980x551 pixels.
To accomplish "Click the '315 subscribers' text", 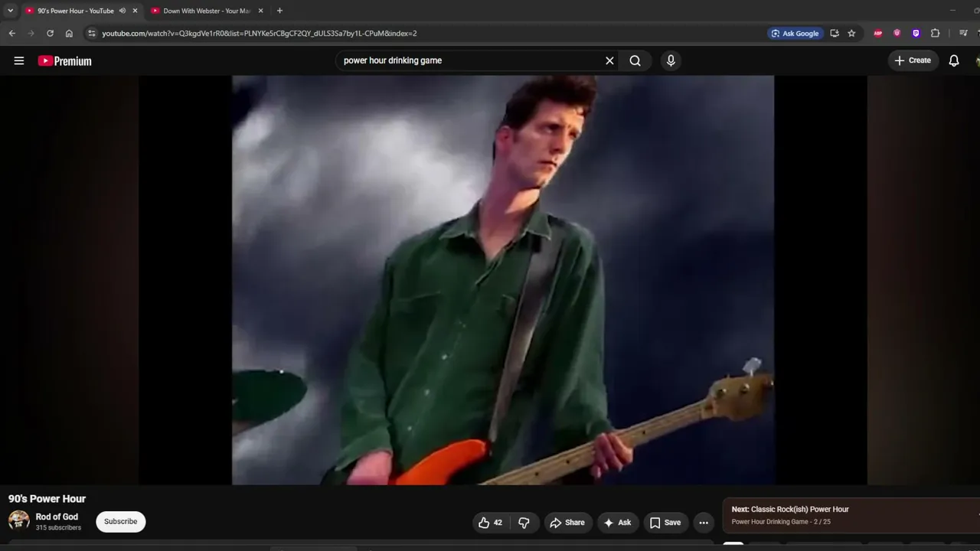I will [x=58, y=528].
